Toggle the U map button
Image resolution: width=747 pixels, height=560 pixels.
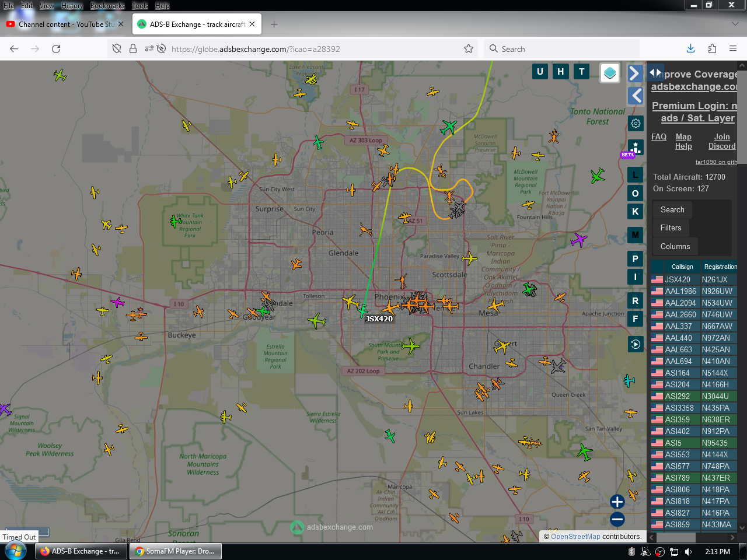tap(540, 72)
